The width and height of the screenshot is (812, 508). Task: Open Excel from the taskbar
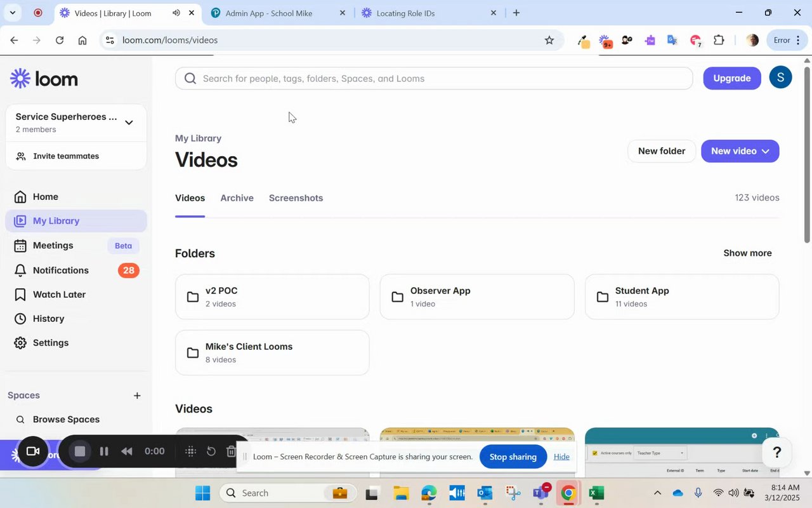click(596, 493)
